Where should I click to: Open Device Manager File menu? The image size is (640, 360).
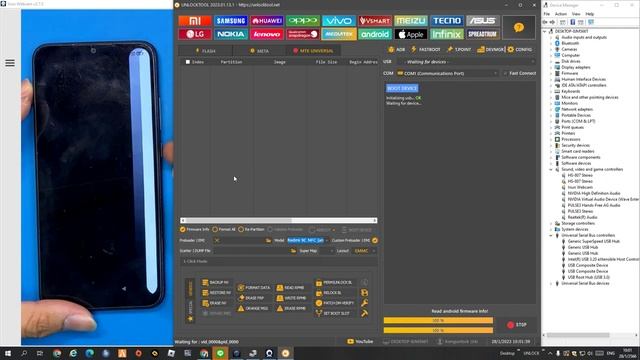click(x=547, y=14)
